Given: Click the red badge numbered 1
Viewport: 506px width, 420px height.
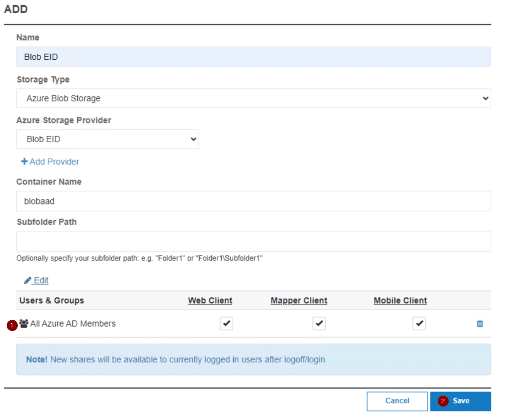Looking at the screenshot, I should pos(12,326).
